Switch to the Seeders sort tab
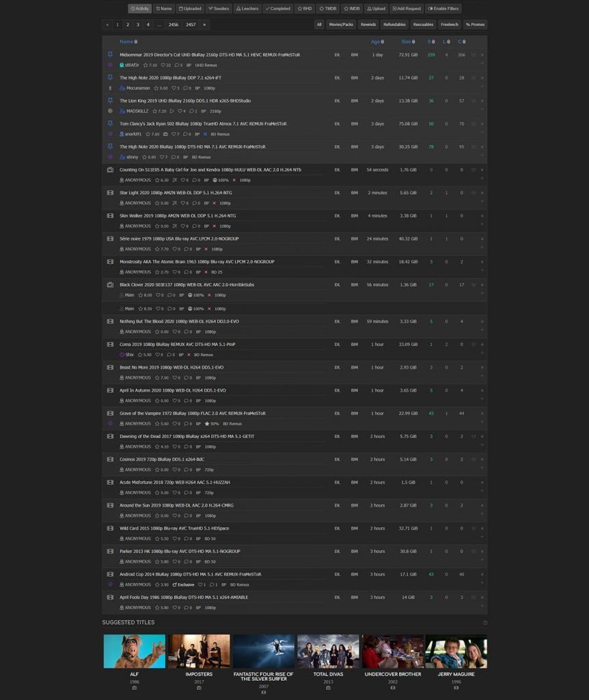This screenshot has height=700, width=589. coord(219,9)
